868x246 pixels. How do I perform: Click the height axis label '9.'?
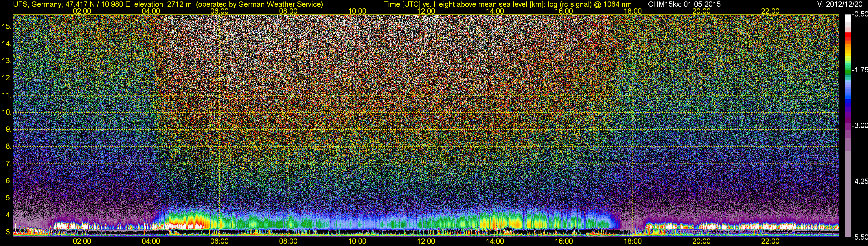click(x=8, y=129)
